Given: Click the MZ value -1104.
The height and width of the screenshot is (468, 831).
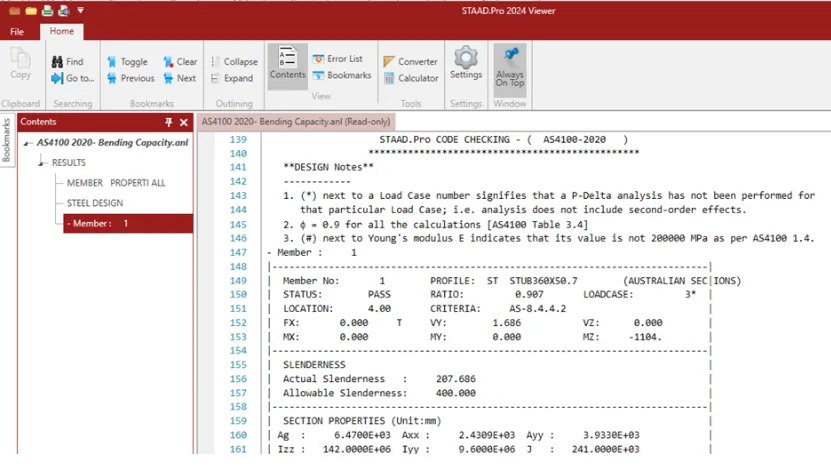Looking at the screenshot, I should tap(645, 337).
